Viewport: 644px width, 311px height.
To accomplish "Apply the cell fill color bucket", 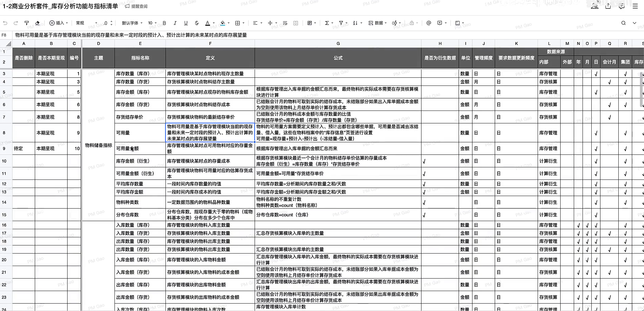I will [223, 23].
